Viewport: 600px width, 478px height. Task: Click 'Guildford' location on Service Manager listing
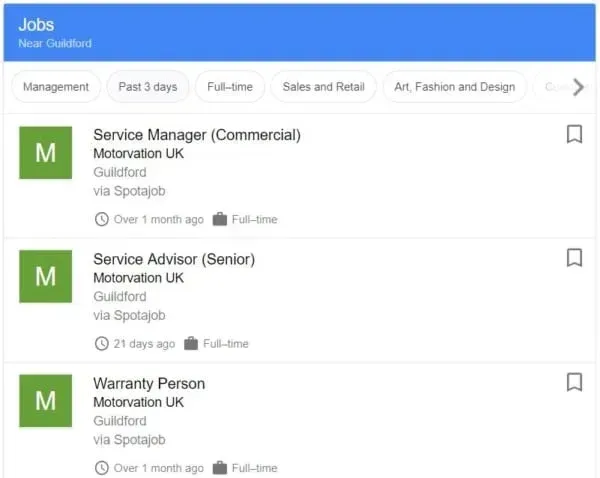120,172
